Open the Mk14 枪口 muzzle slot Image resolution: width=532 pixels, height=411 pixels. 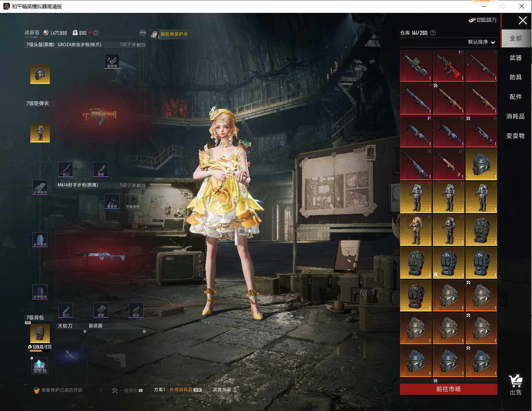[x=66, y=310]
